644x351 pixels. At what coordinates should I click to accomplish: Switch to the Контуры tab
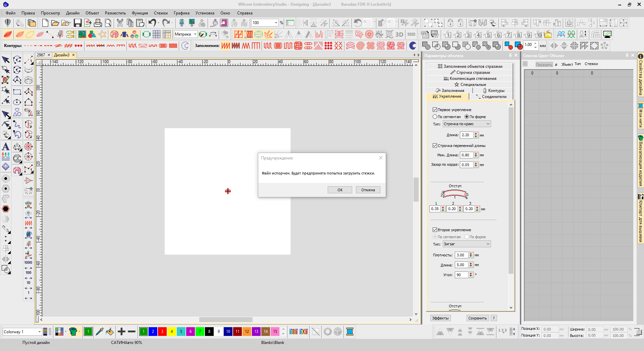(493, 91)
